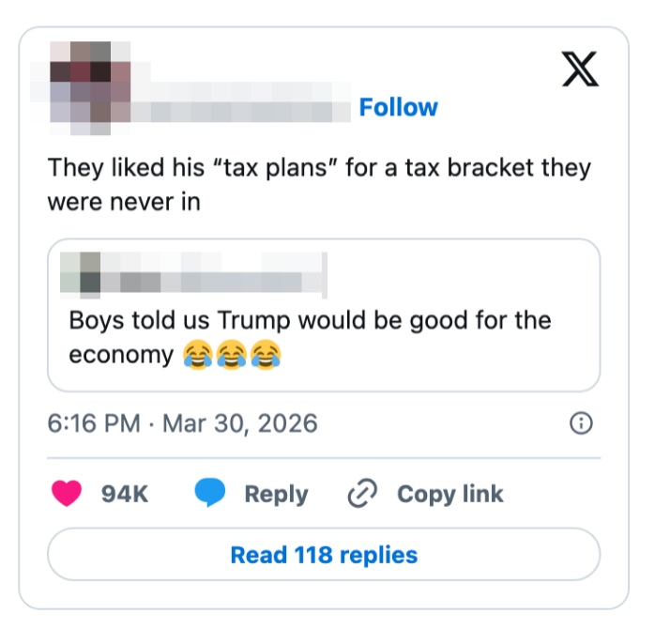The image size is (655, 644).
Task: Click the word "economy" in the quoted post
Action: (121, 356)
